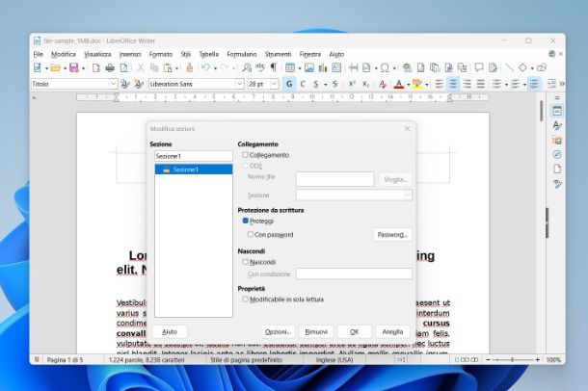Open Find and Replace magnifier icon
The width and height of the screenshot is (588, 391).
pyautogui.click(x=247, y=67)
